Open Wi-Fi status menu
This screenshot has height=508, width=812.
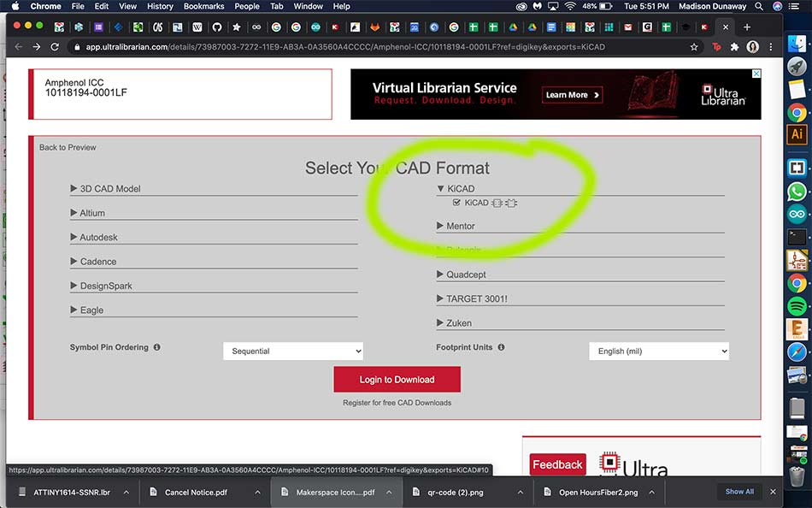tap(570, 6)
